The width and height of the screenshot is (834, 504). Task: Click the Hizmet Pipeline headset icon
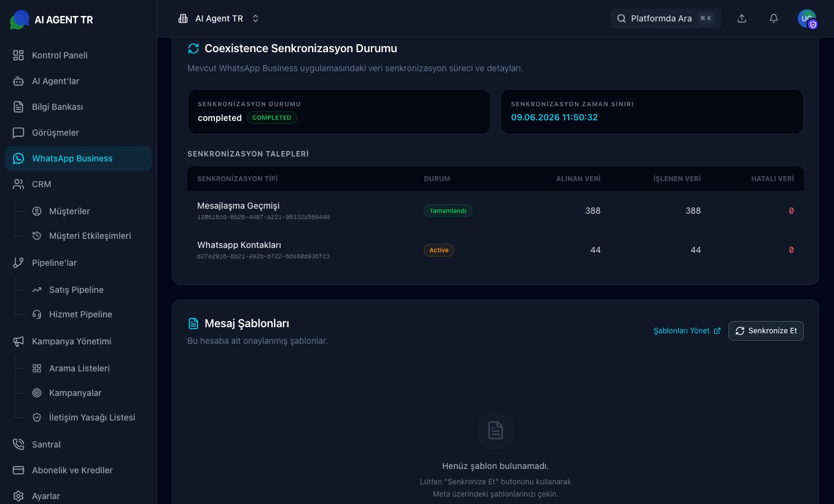pos(37,314)
